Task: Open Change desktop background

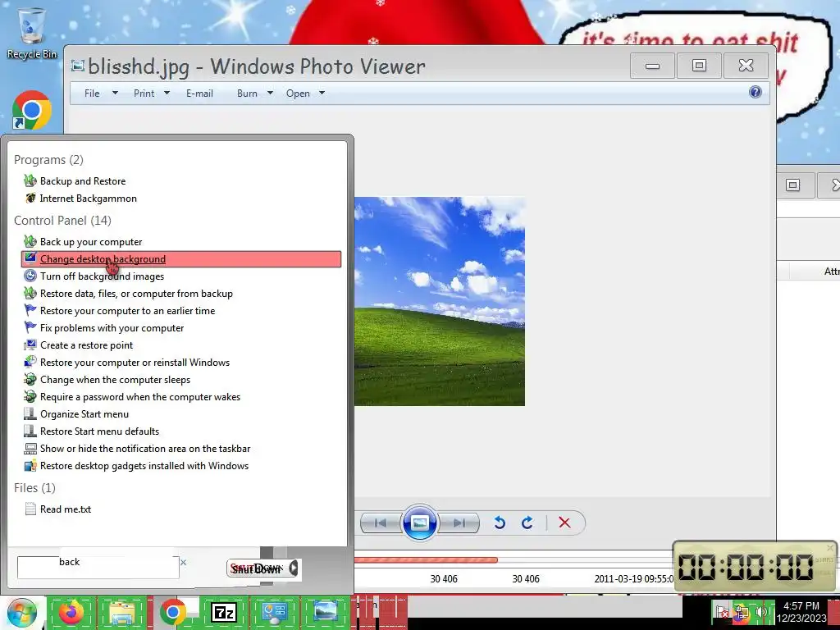Action: [x=181, y=258]
